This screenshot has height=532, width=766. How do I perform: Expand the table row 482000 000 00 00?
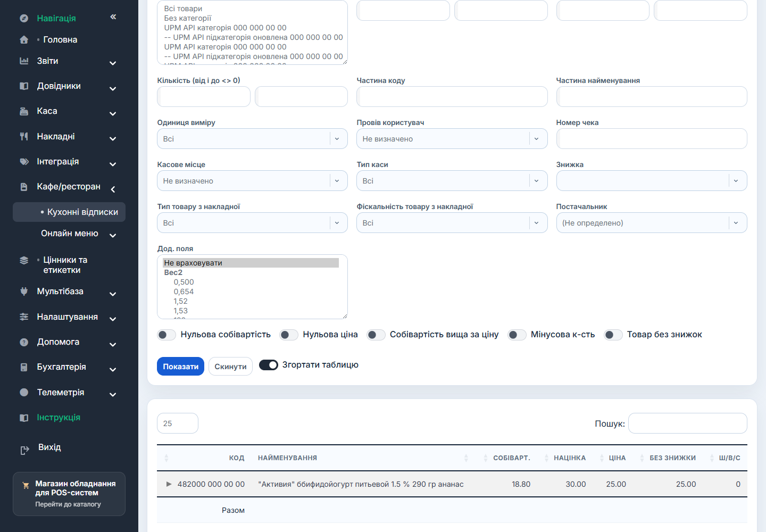click(169, 484)
